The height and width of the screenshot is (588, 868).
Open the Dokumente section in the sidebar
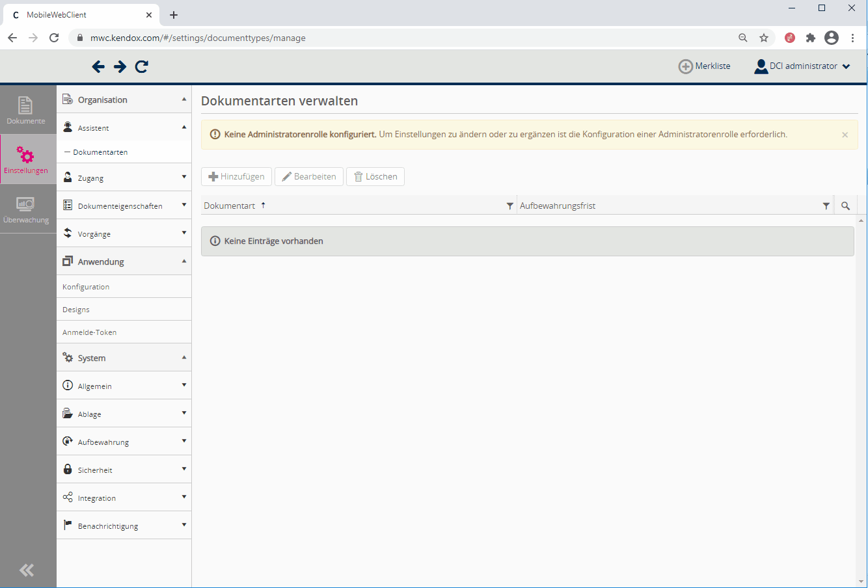(x=26, y=110)
